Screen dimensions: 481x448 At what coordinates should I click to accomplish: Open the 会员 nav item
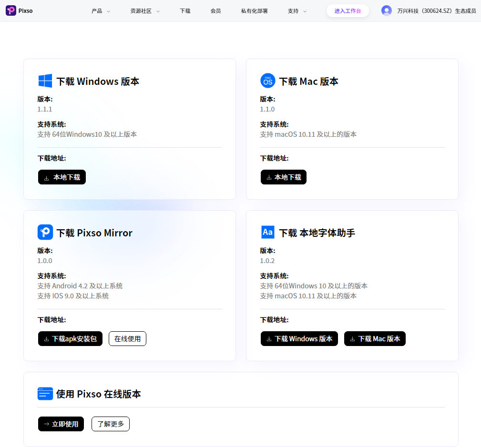[x=215, y=11]
